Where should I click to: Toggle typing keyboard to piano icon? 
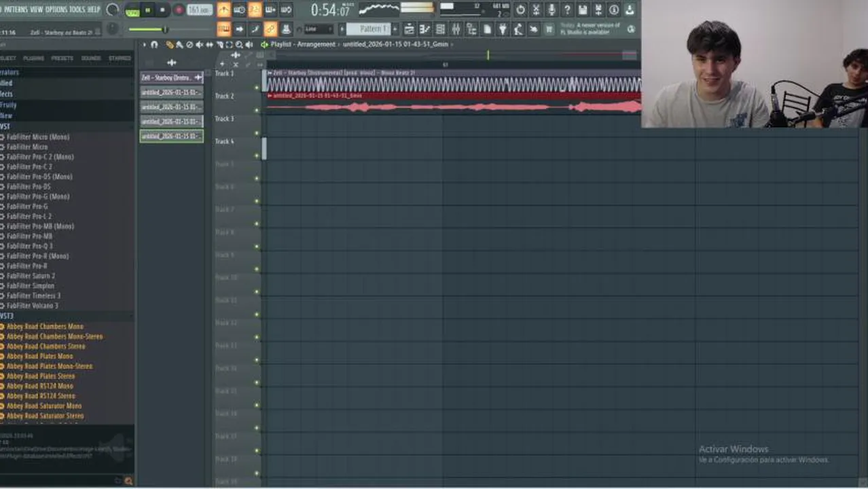[223, 29]
